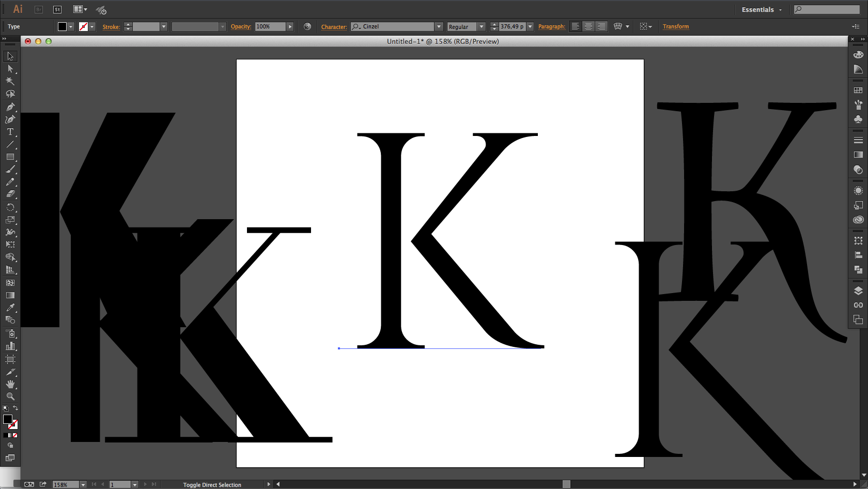Select the Paintbrush tool
Screen dimensions: 868x489
(10, 170)
